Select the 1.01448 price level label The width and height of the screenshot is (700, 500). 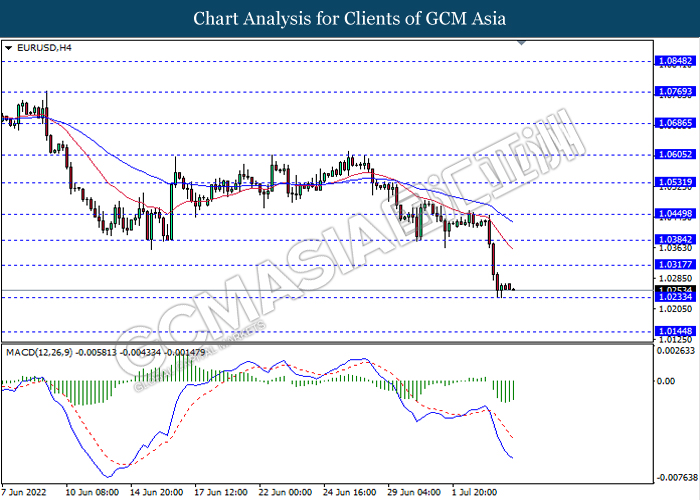[675, 331]
